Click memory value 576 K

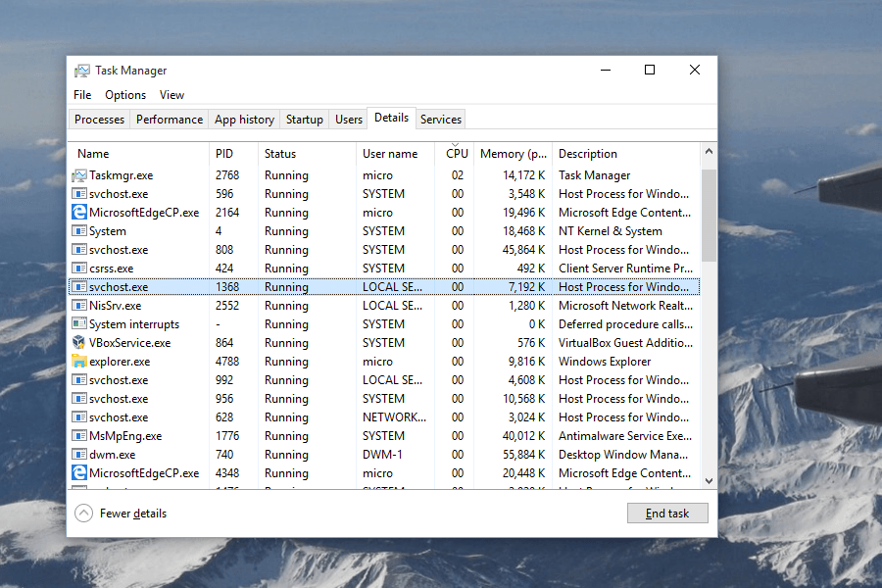click(531, 343)
